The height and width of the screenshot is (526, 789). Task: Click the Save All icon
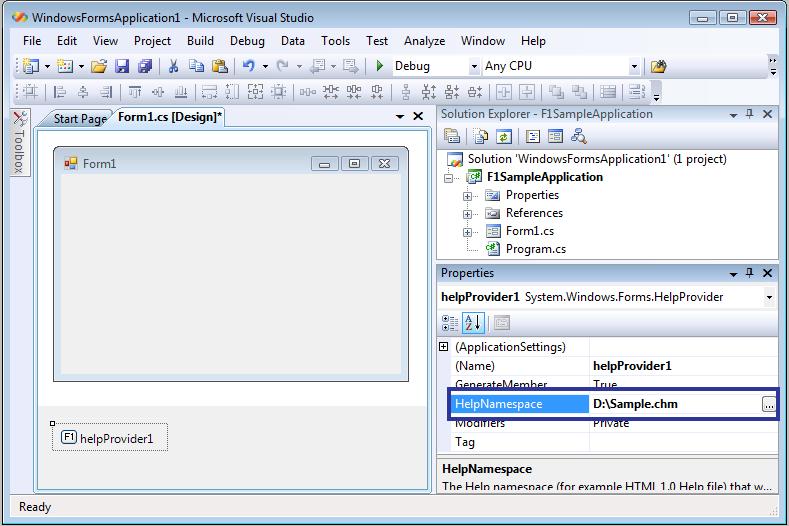[145, 66]
